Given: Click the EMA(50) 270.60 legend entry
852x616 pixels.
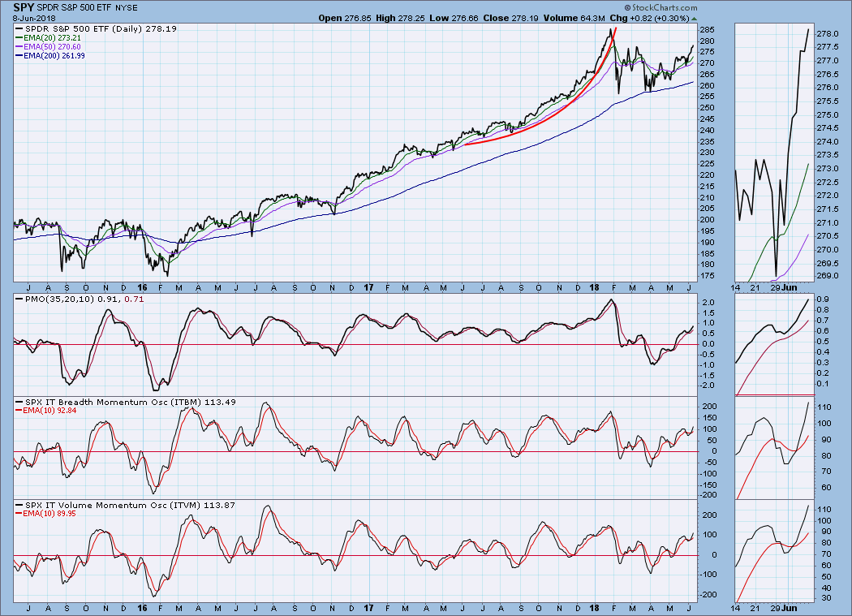Looking at the screenshot, I should point(49,47).
